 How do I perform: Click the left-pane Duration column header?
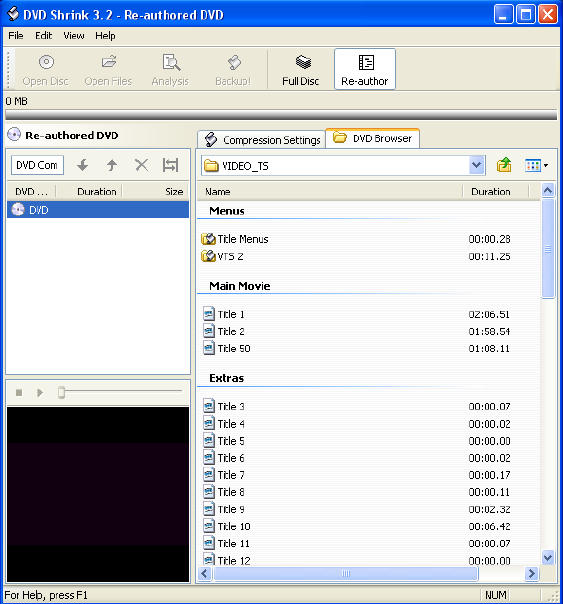pyautogui.click(x=89, y=191)
